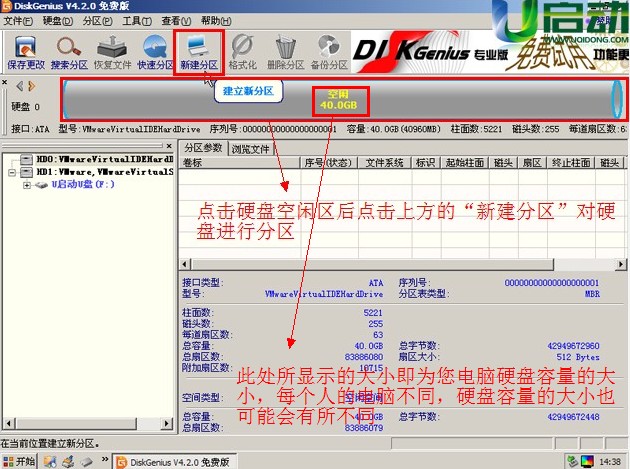Image resolution: width=630 pixels, height=469 pixels.
Task: Click the 42949672960 total bytes value
Action: click(573, 346)
